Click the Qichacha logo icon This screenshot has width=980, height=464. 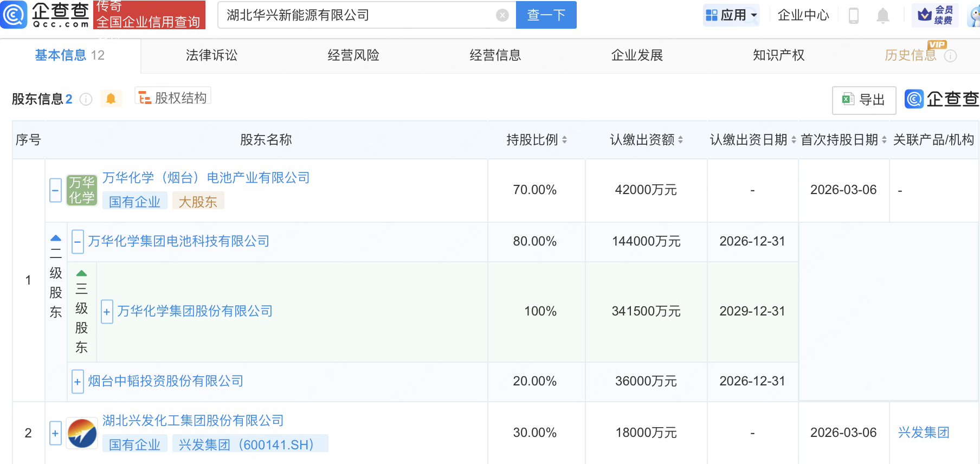[x=14, y=15]
